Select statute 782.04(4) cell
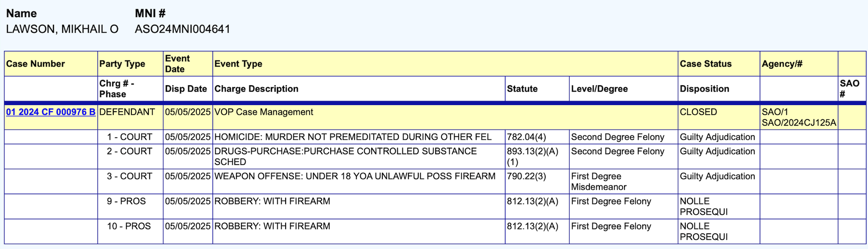 526,137
